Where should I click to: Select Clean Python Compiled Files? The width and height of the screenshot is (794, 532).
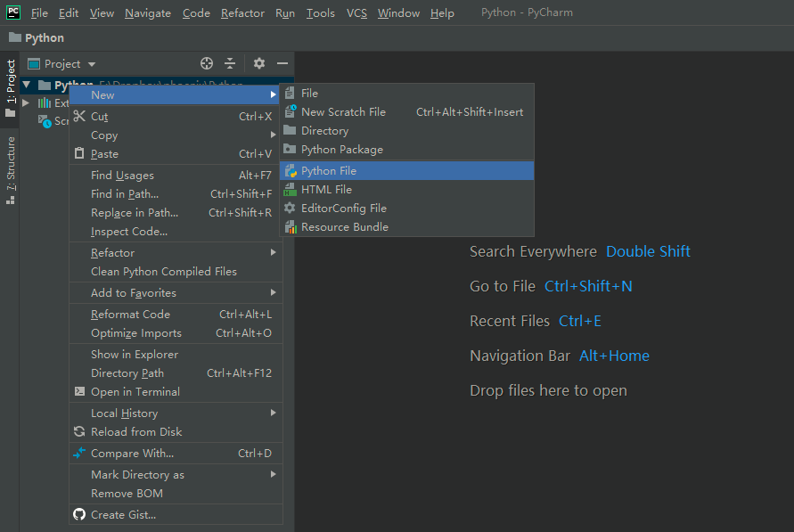click(176, 271)
